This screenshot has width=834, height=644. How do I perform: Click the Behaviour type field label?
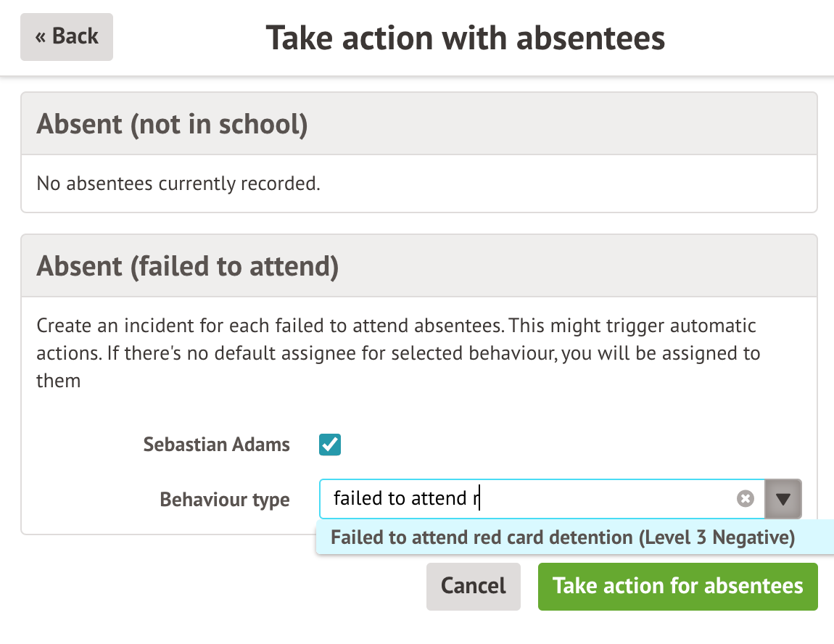click(224, 500)
